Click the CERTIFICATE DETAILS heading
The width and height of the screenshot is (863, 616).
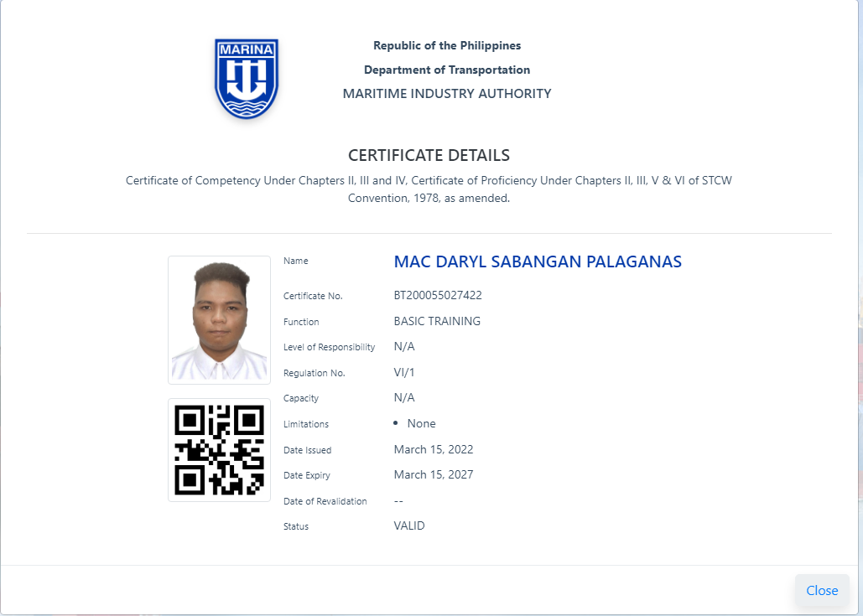pyautogui.click(x=429, y=155)
